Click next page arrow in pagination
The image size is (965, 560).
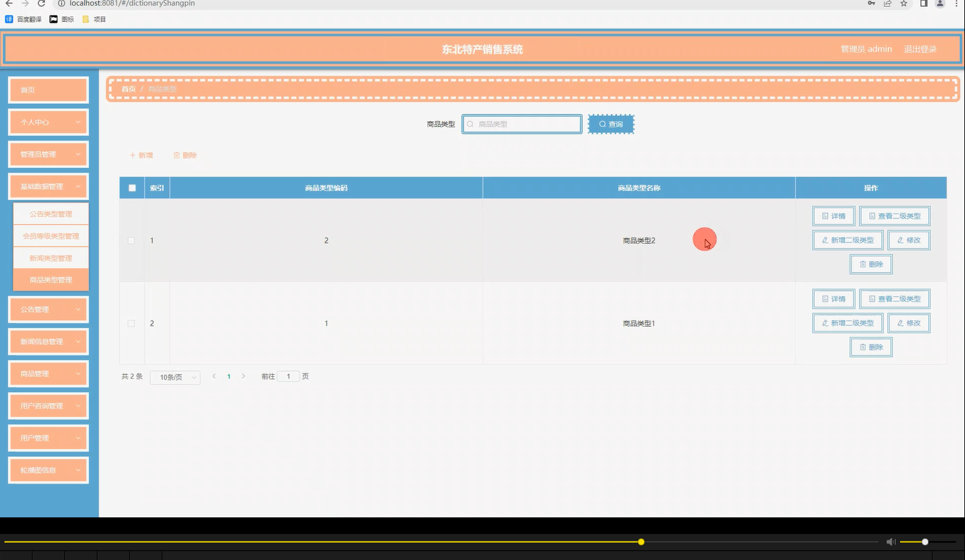(x=243, y=377)
